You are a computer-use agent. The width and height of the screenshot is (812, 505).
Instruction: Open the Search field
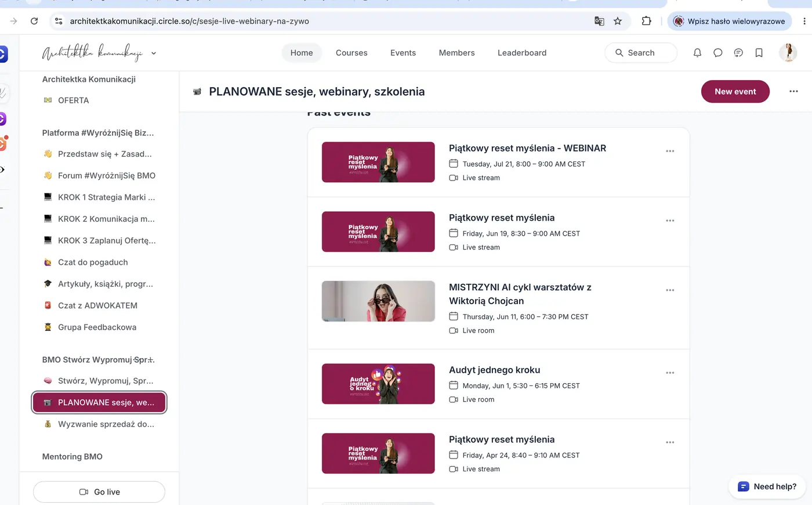click(641, 53)
